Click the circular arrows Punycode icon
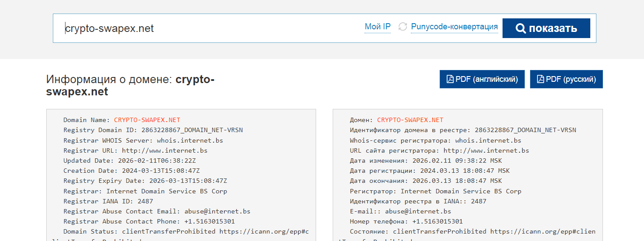 (403, 27)
